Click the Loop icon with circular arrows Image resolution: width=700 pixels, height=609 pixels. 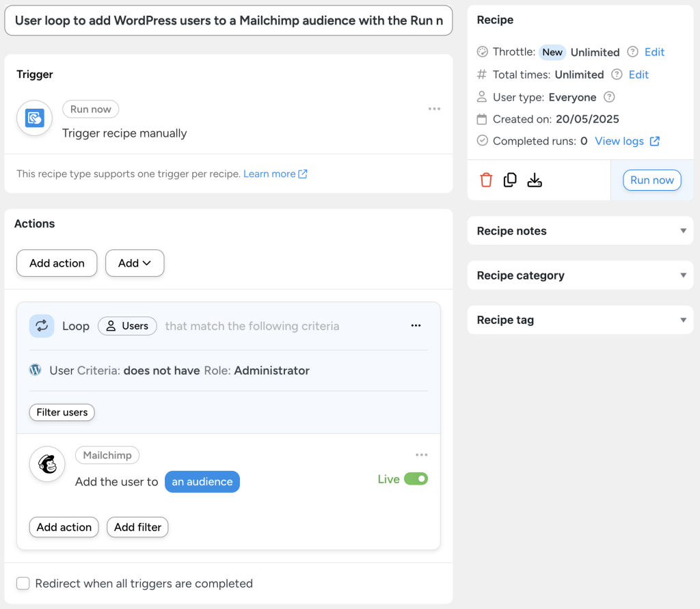(x=42, y=326)
